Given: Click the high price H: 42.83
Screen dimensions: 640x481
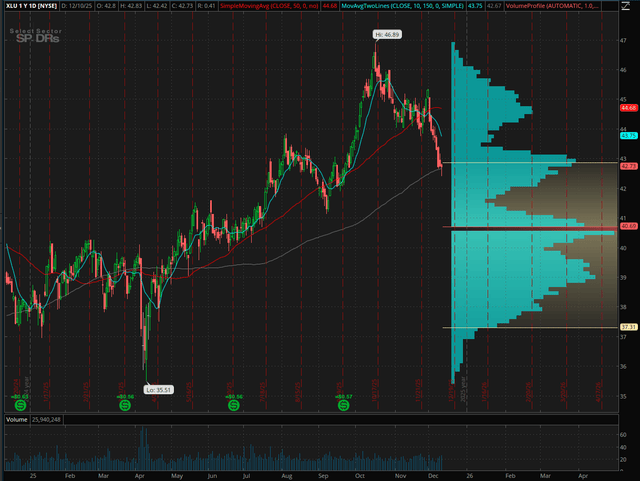Looking at the screenshot, I should click(x=131, y=6).
